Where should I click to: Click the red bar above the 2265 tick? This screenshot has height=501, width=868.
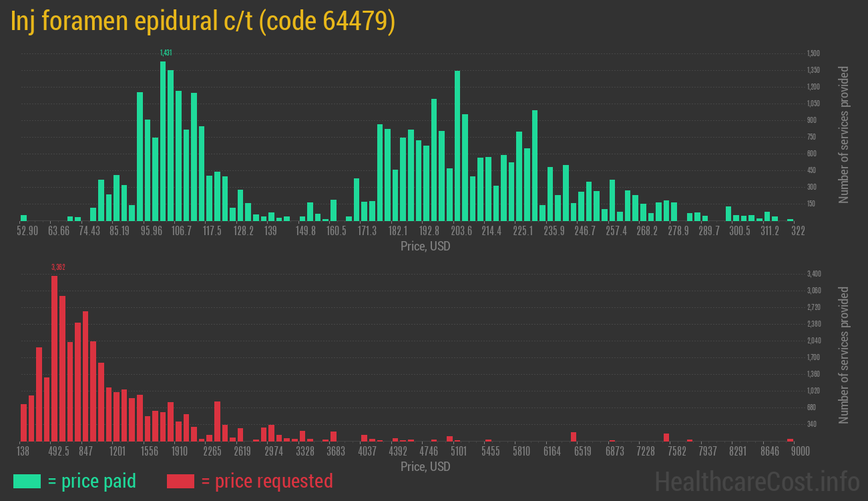point(218,421)
